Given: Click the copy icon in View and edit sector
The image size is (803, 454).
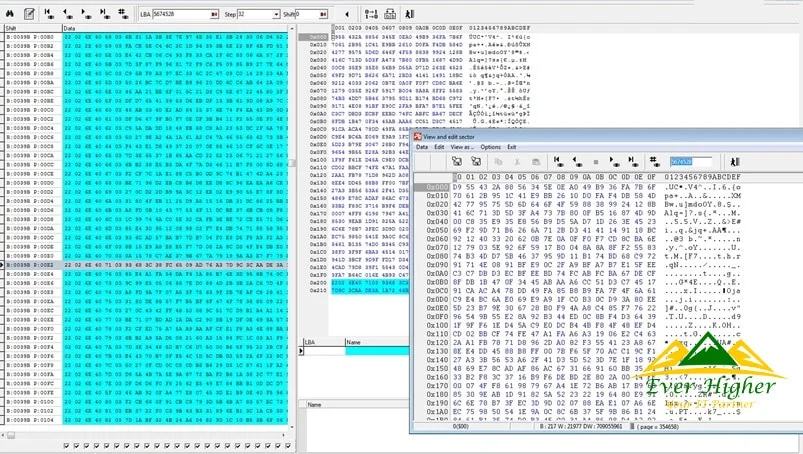Looking at the screenshot, I should pyautogui.click(x=498, y=162).
